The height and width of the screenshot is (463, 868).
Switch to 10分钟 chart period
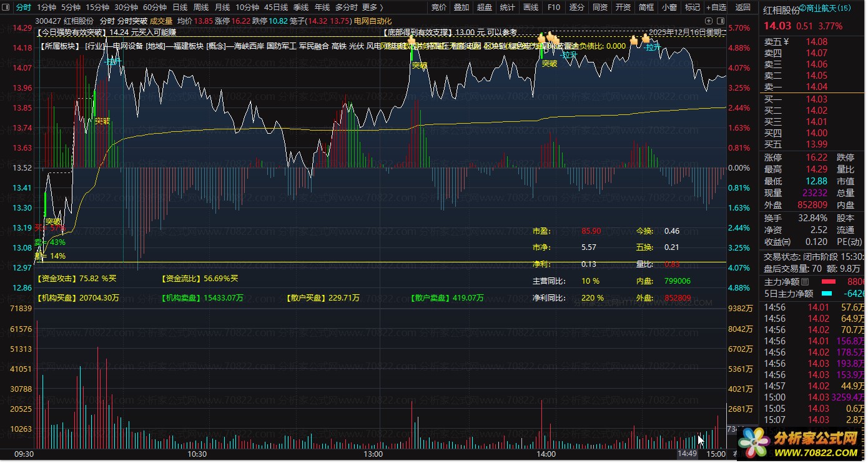click(247, 7)
